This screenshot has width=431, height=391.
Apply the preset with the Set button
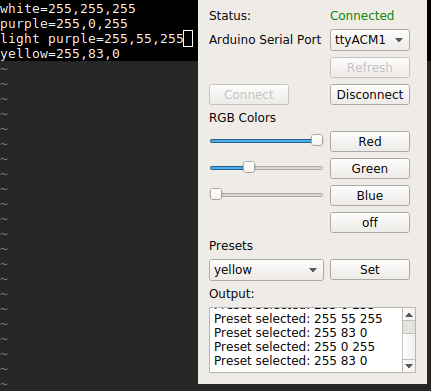click(370, 270)
